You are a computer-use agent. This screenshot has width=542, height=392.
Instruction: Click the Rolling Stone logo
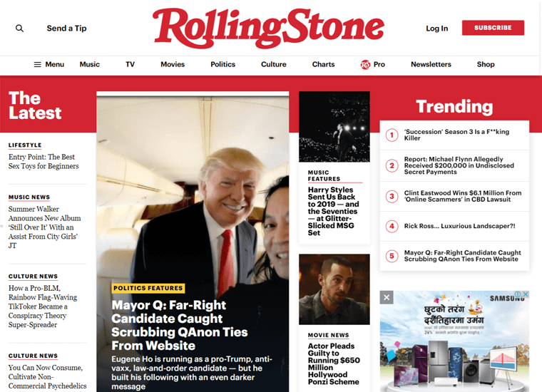click(x=268, y=29)
